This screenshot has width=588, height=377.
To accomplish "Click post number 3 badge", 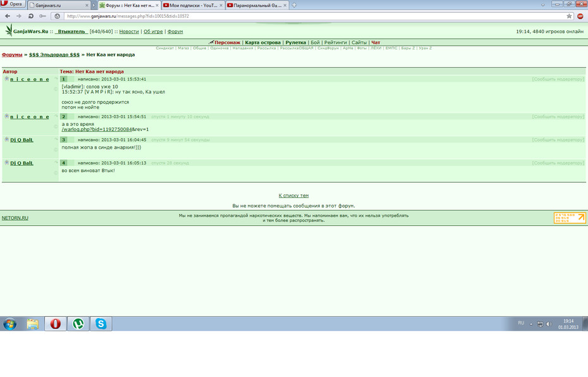I will (64, 140).
